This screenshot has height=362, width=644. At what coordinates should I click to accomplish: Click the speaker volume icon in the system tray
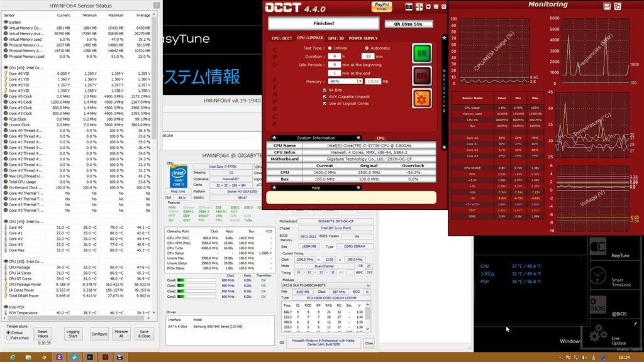[x=584, y=358]
